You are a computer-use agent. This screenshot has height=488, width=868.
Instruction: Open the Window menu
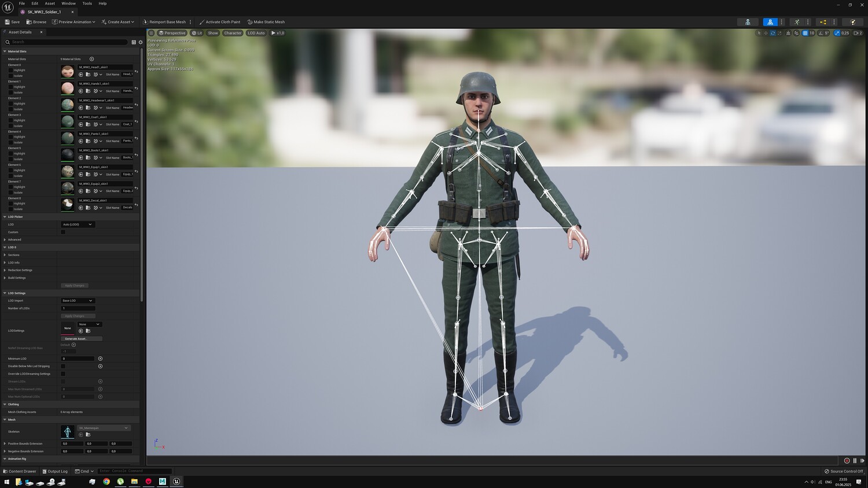point(68,3)
